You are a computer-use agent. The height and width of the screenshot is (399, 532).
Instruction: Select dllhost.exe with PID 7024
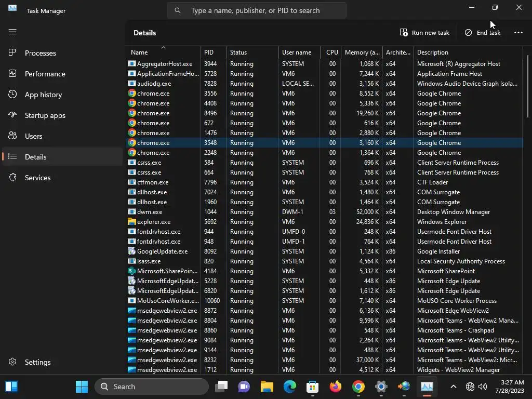324,192
